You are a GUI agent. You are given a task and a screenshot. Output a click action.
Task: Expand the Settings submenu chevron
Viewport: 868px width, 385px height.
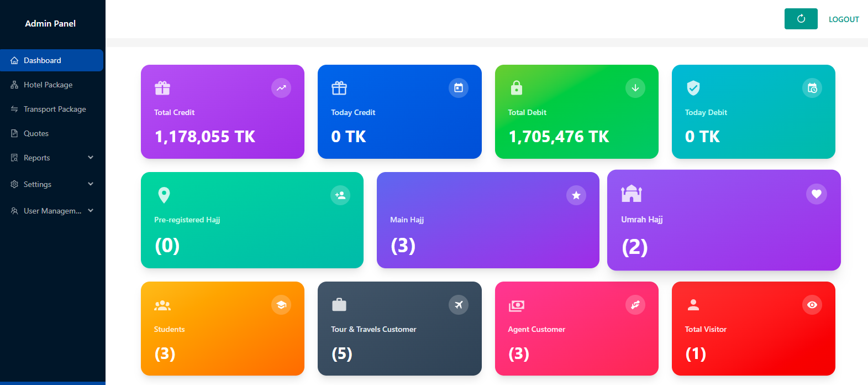point(91,184)
